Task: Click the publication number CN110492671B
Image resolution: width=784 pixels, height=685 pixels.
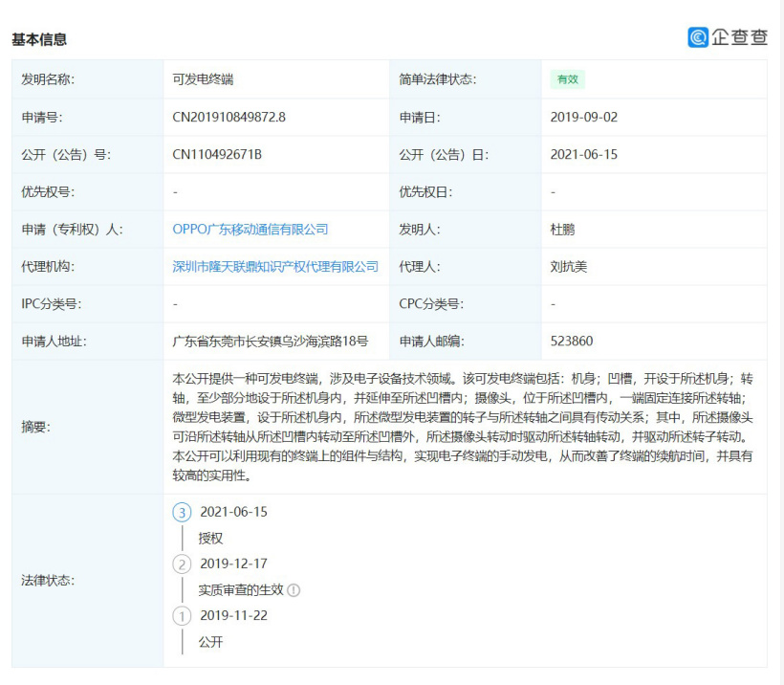Action: pyautogui.click(x=217, y=154)
